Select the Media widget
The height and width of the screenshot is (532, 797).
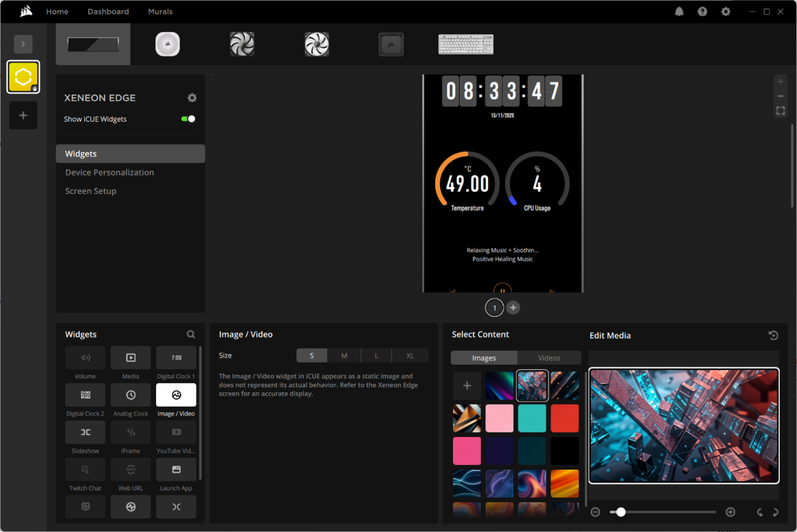coord(131,358)
